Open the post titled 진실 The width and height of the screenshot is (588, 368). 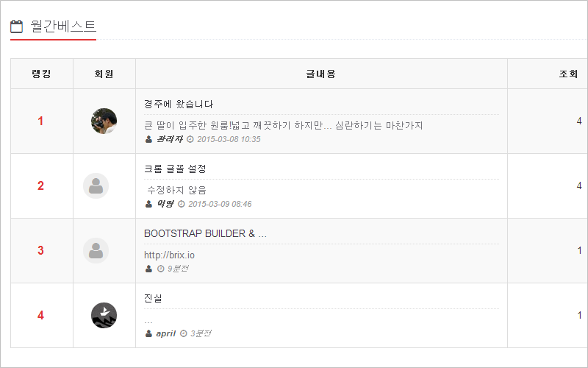[153, 298]
